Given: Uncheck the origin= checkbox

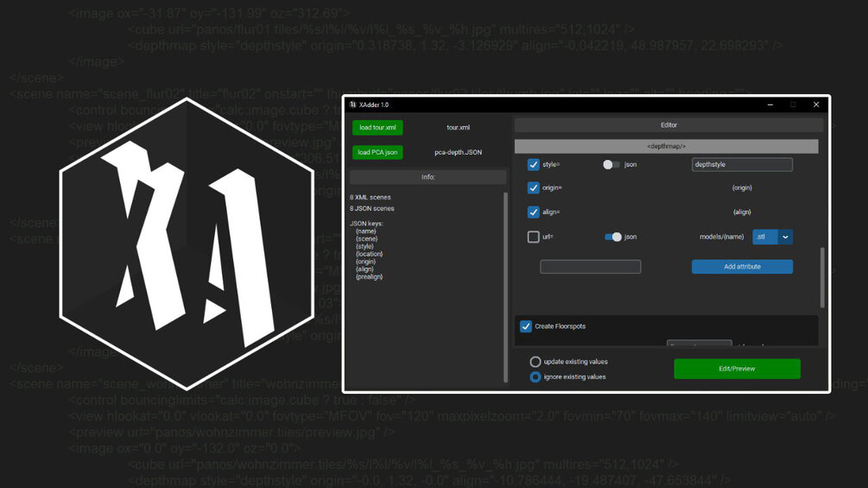Looking at the screenshot, I should 533,188.
